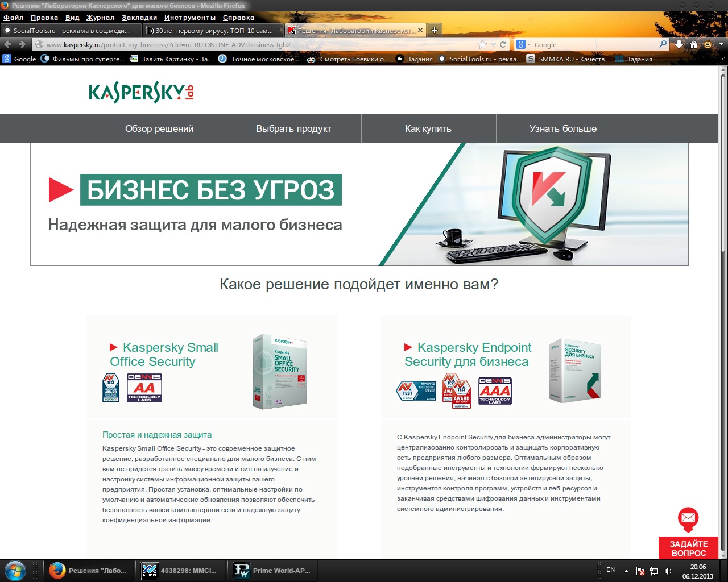Image resolution: width=728 pixels, height=582 pixels.
Task: Select 'Обзор решений' navigation item
Action: click(x=159, y=128)
